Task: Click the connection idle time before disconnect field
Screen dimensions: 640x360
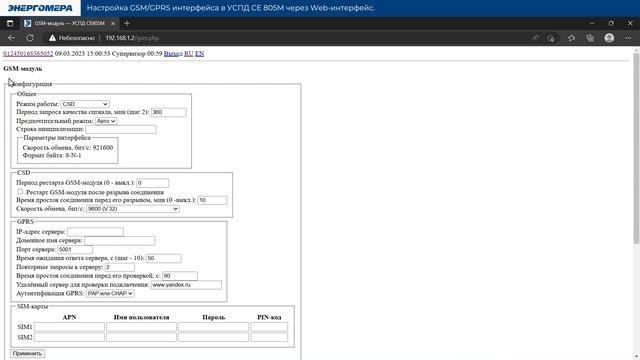Action: 213,200
